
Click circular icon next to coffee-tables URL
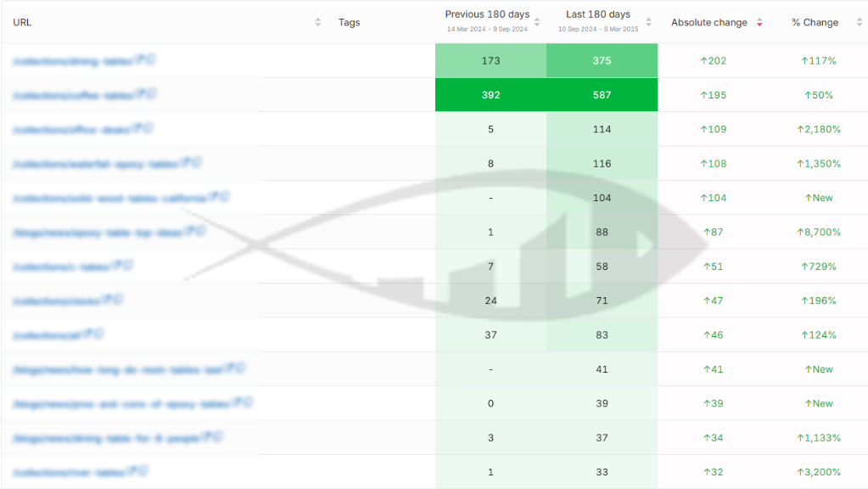pos(152,94)
